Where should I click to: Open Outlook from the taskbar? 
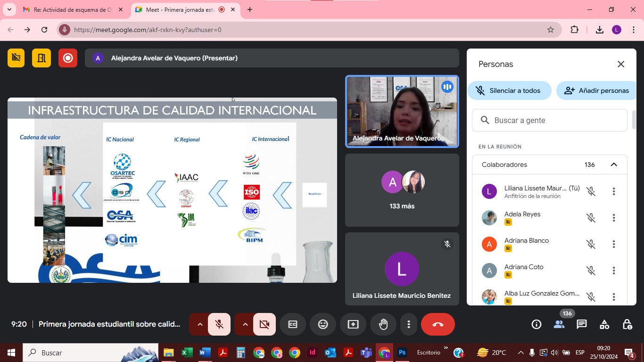coord(330,353)
